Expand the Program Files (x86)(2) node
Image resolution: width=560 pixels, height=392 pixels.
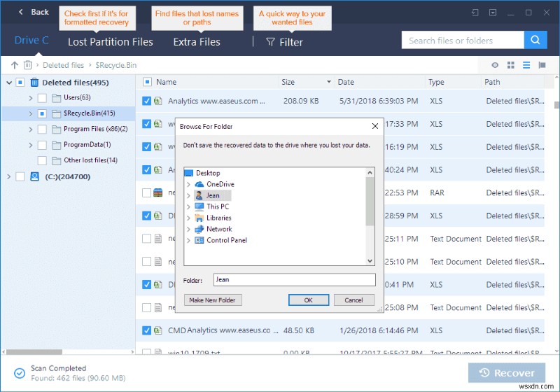(31, 129)
